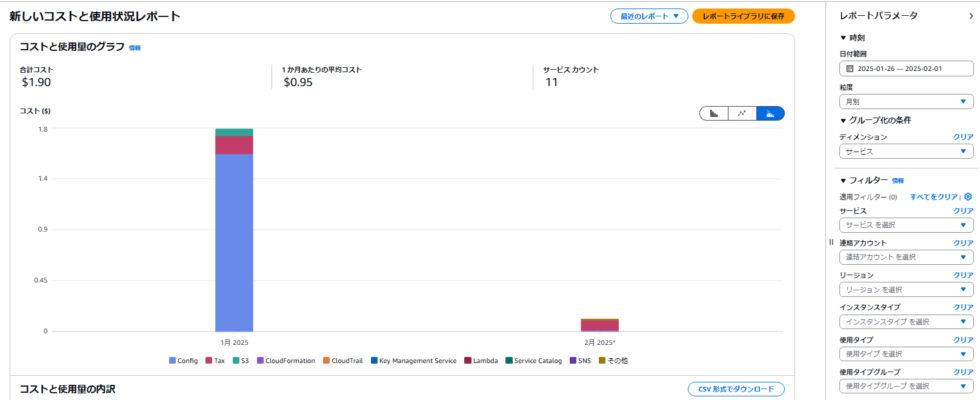Click the レポートパラメータ panel title
Screen dimensions: 980x400
(x=878, y=16)
